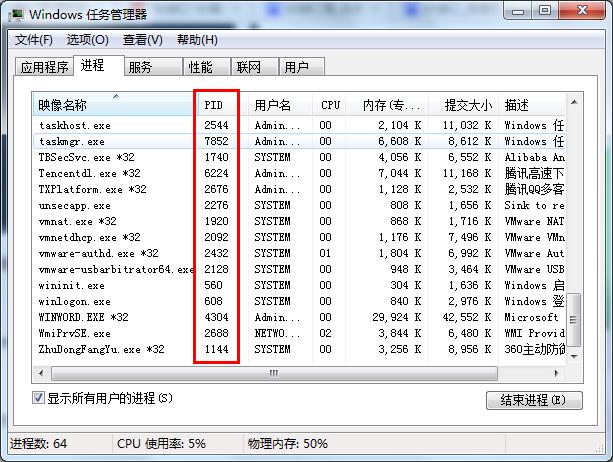Open the 查看(V) menu
613x462 pixels.
[143, 40]
